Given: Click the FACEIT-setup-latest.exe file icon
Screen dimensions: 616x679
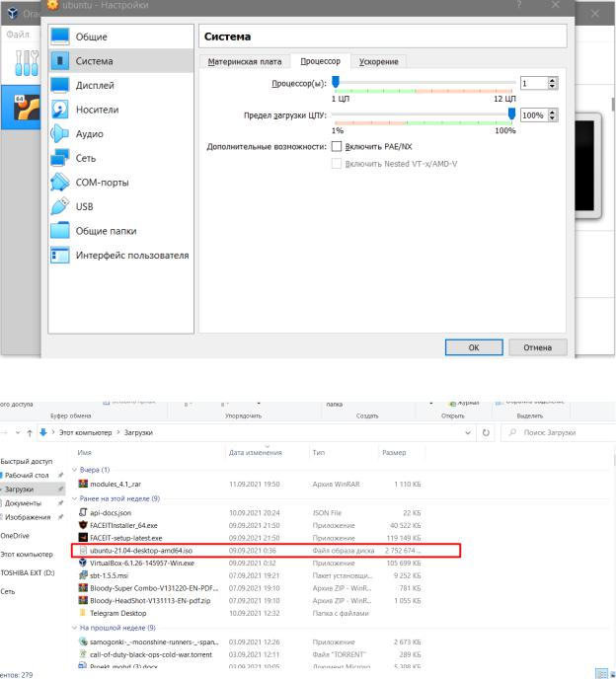Looking at the screenshot, I should coord(83,538).
